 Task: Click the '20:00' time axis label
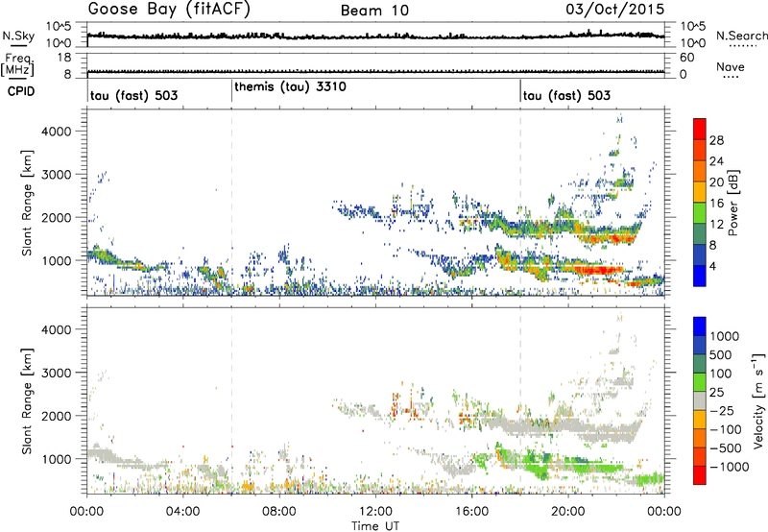point(567,512)
